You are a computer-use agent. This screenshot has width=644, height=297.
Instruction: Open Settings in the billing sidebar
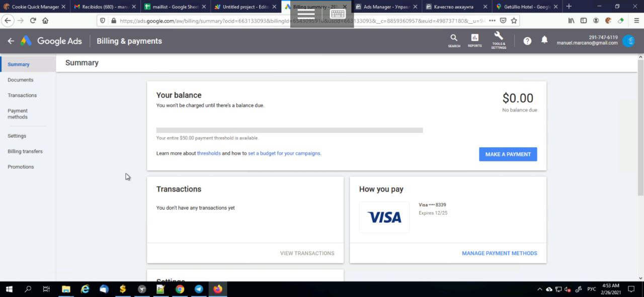17,136
